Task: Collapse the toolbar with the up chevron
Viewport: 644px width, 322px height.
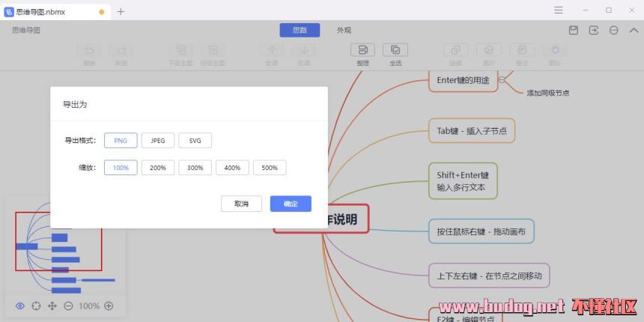Action: coord(634,31)
